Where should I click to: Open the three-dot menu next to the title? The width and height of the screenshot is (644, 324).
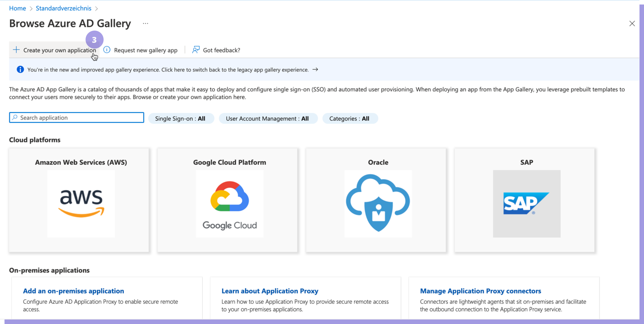[145, 23]
